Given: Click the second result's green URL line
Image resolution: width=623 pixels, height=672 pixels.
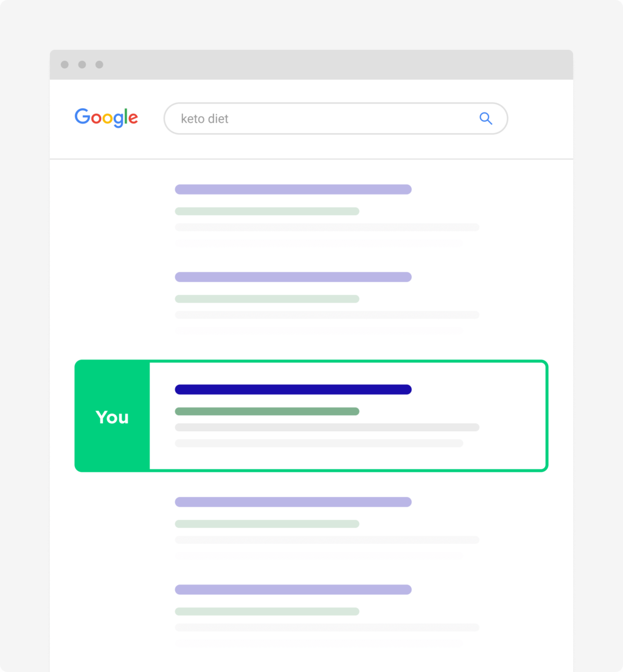Looking at the screenshot, I should click(x=266, y=299).
